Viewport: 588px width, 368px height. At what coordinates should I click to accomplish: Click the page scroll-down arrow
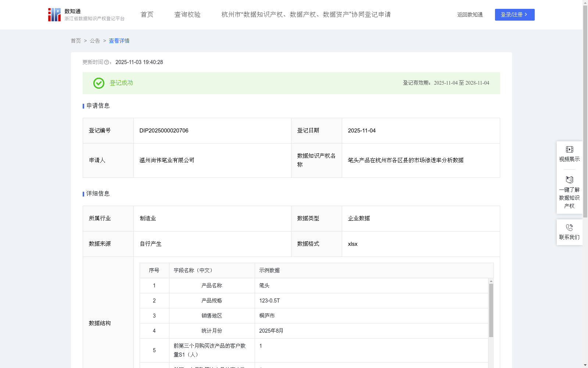click(585, 365)
